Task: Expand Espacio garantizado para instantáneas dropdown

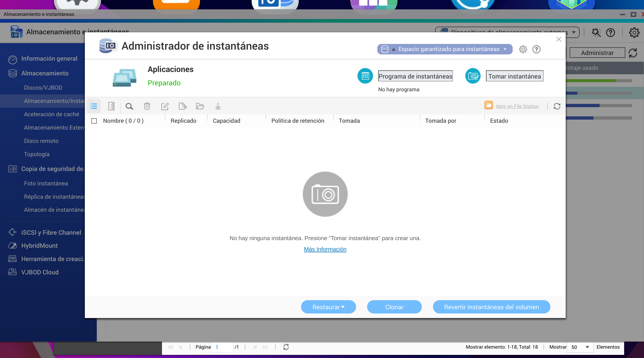Action: click(445, 49)
